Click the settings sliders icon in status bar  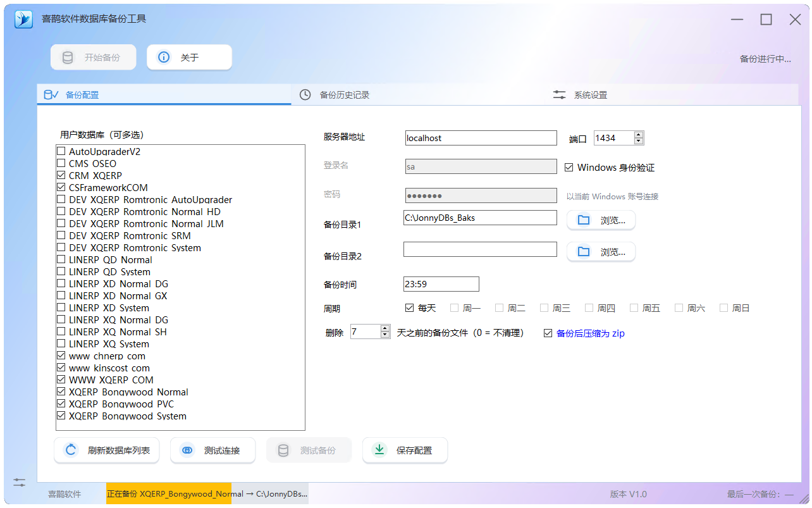[x=20, y=483]
